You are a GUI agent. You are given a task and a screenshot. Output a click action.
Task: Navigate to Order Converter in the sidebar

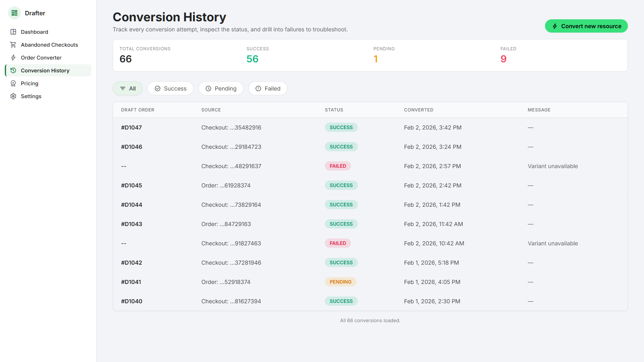(41, 58)
